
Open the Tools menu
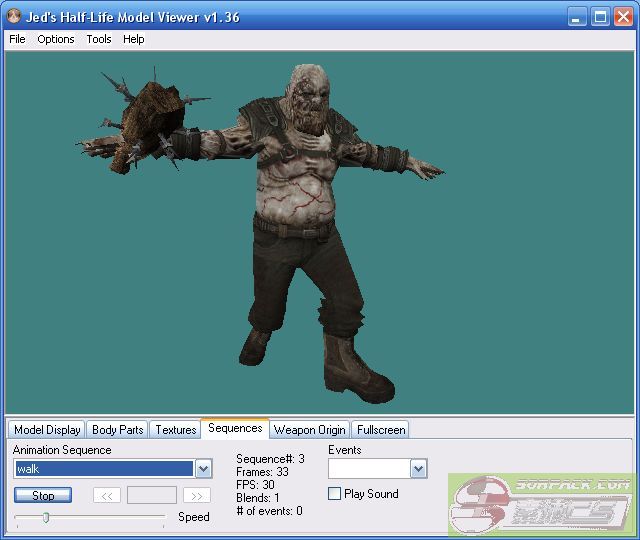(99, 39)
